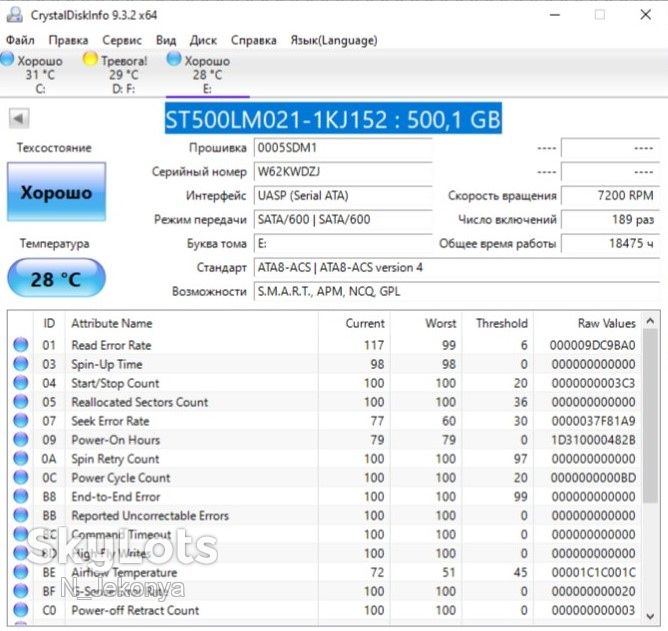Click the Общее время работы value 18475 ч
Image resolution: width=668 pixels, height=631 pixels.
click(610, 243)
